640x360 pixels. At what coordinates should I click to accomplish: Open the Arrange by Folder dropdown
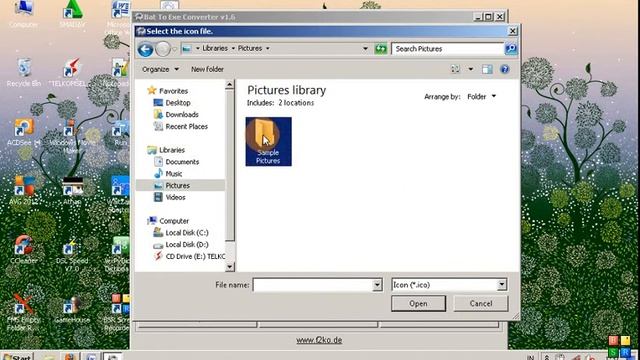point(482,97)
